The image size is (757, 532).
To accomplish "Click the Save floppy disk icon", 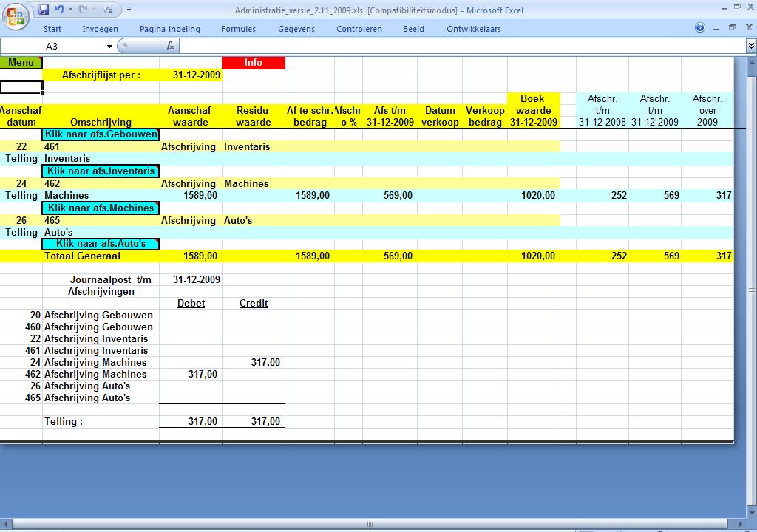I will click(x=44, y=10).
